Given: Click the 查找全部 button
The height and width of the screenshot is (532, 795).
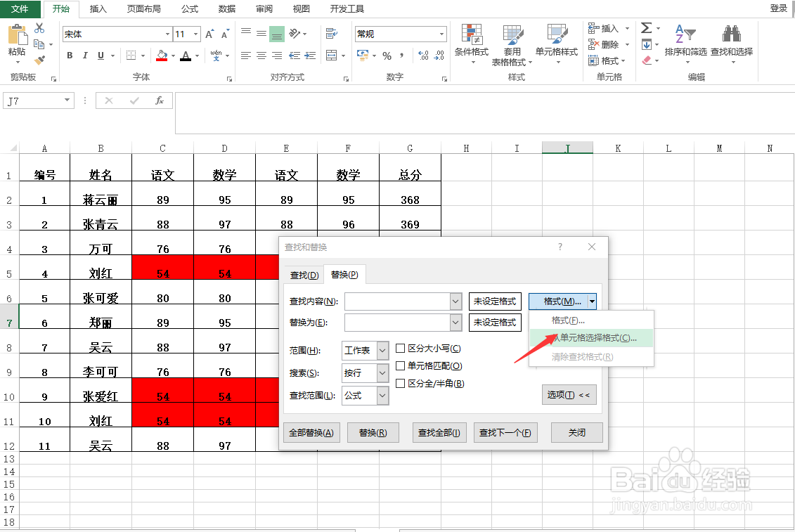Looking at the screenshot, I should [439, 433].
